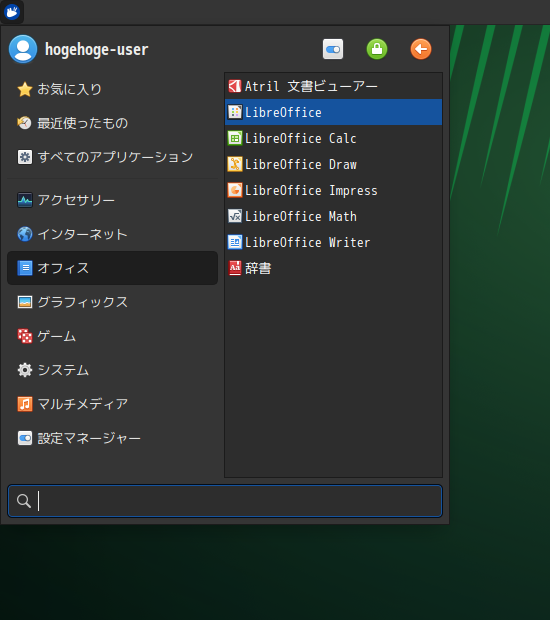Launch LibreOffice Impress icon
Viewport: 550px width, 620px height.
(x=234, y=190)
